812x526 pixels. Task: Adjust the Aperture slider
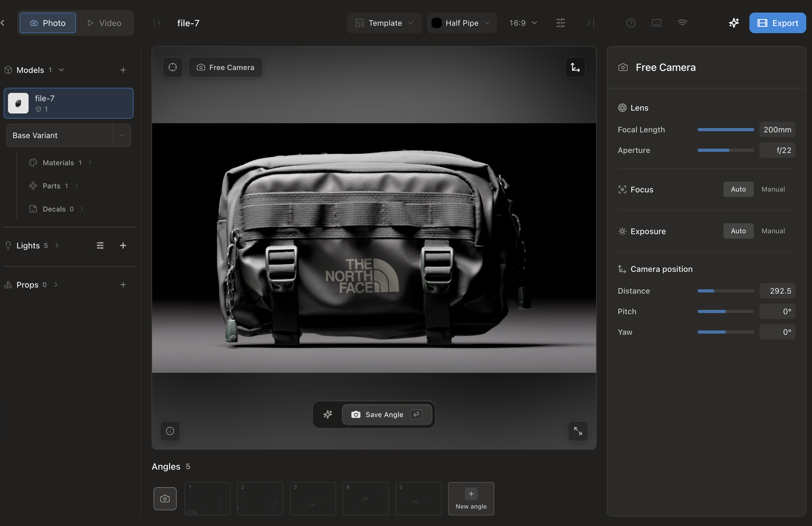pyautogui.click(x=726, y=150)
